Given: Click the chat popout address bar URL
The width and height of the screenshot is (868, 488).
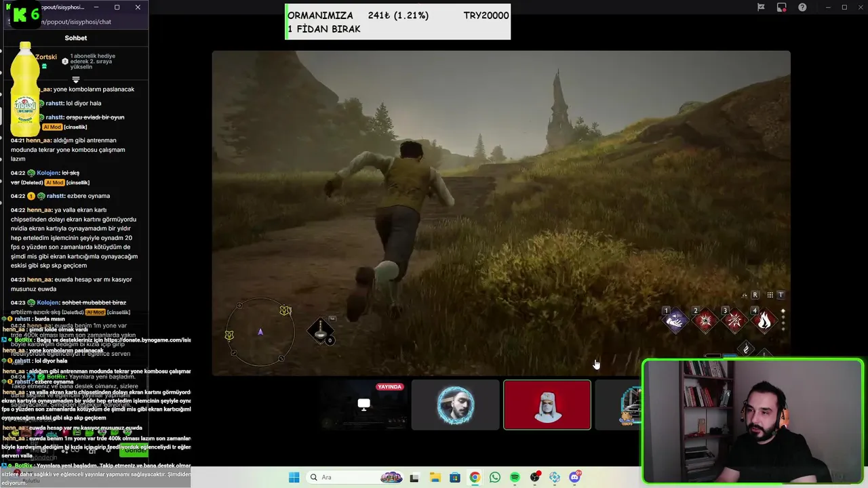Looking at the screenshot, I should coord(77,22).
